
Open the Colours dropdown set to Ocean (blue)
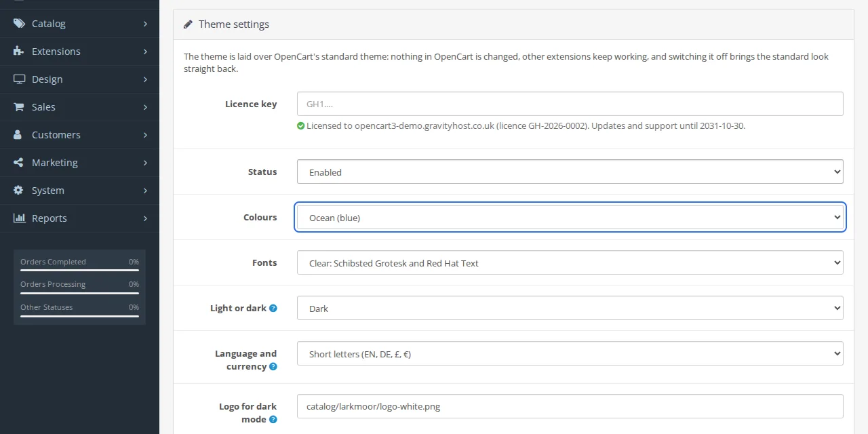(570, 217)
